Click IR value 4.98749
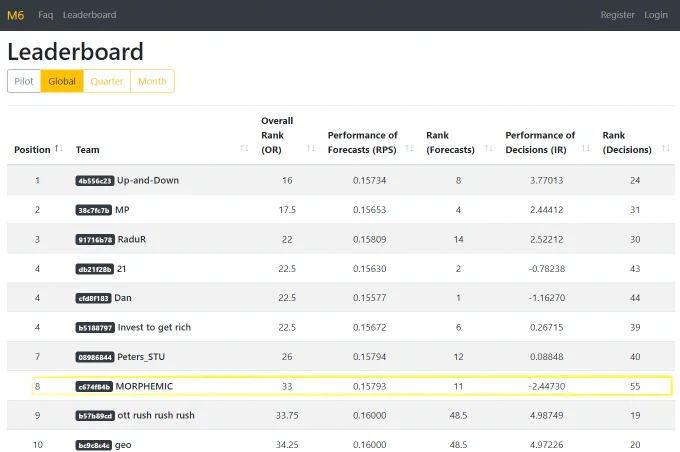The height and width of the screenshot is (452, 680). coord(546,416)
